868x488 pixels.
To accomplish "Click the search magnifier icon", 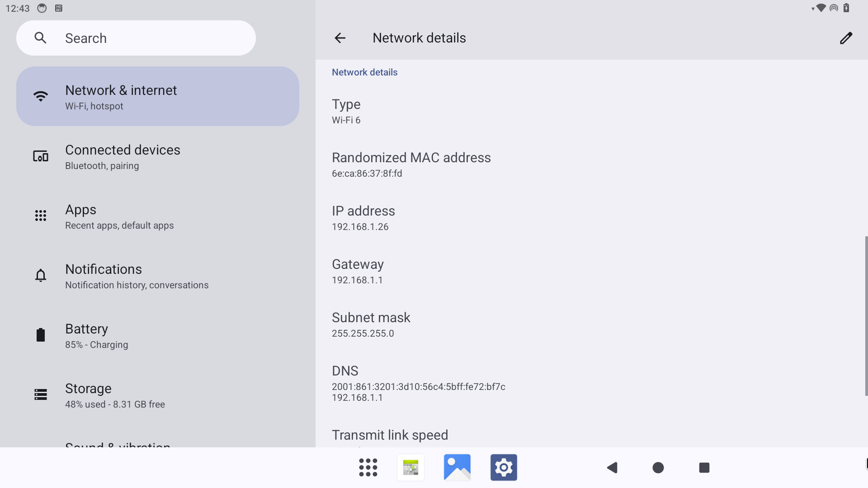I will click(x=40, y=38).
